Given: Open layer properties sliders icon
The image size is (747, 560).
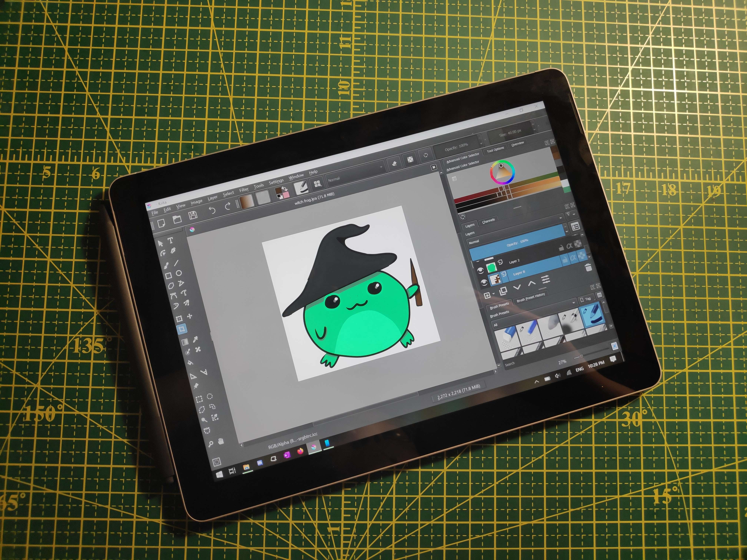Looking at the screenshot, I should [x=545, y=279].
